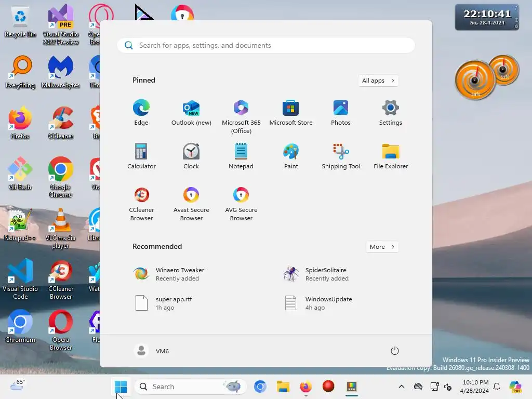Open File Explorer on the taskbar
The height and width of the screenshot is (399, 532).
pos(283,387)
